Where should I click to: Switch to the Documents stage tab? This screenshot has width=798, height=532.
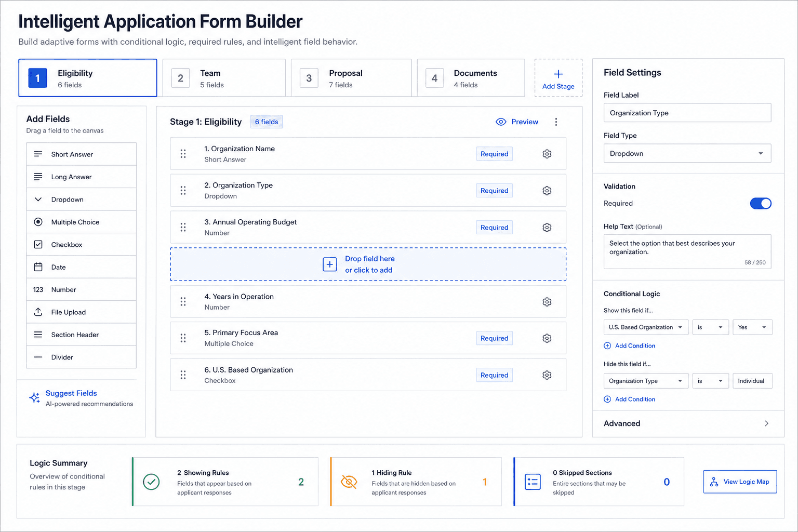471,78
